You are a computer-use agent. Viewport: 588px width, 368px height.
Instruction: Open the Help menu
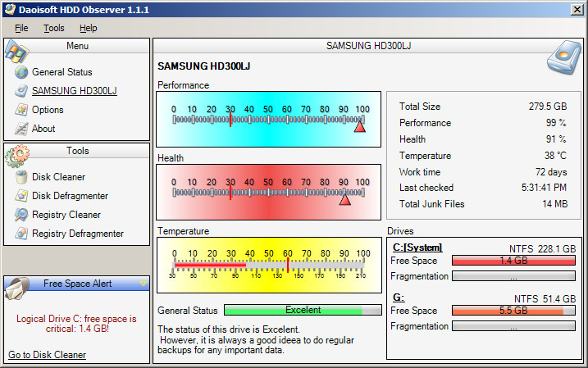tap(88, 28)
